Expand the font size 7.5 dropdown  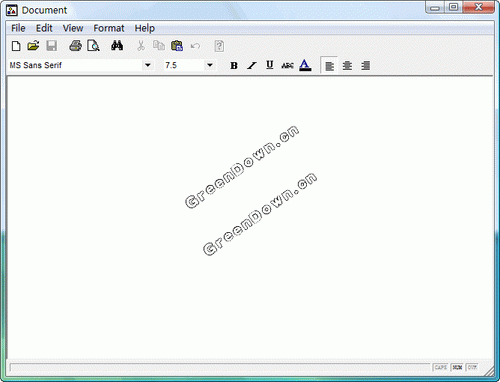[x=210, y=65]
